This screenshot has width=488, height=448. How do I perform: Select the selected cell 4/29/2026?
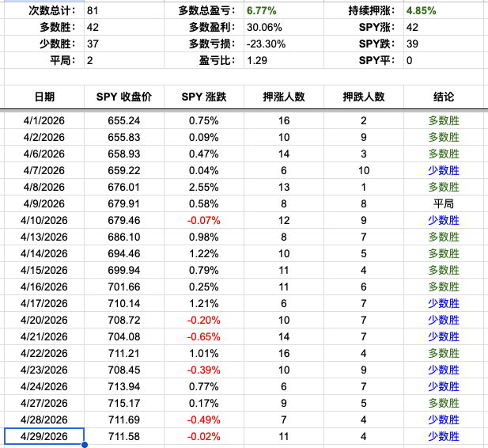coord(44,436)
